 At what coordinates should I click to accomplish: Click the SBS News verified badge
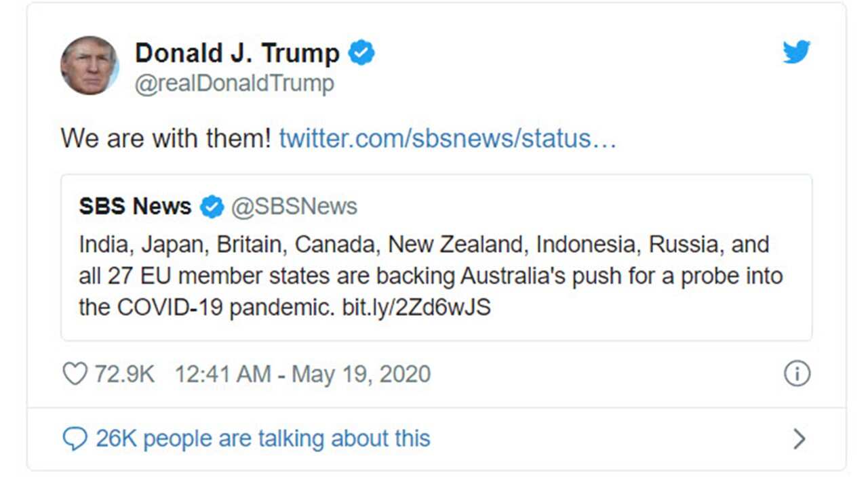(212, 207)
